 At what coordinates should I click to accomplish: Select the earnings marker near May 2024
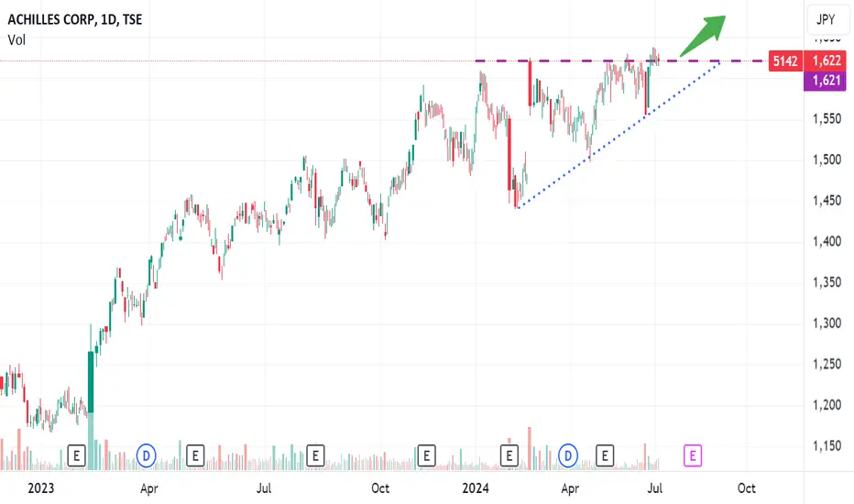[605, 455]
